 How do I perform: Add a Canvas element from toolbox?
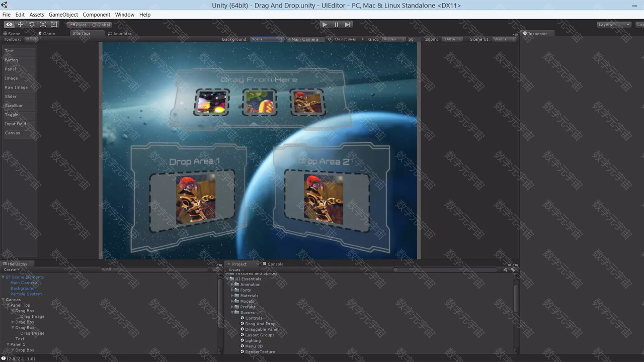pyautogui.click(x=20, y=133)
